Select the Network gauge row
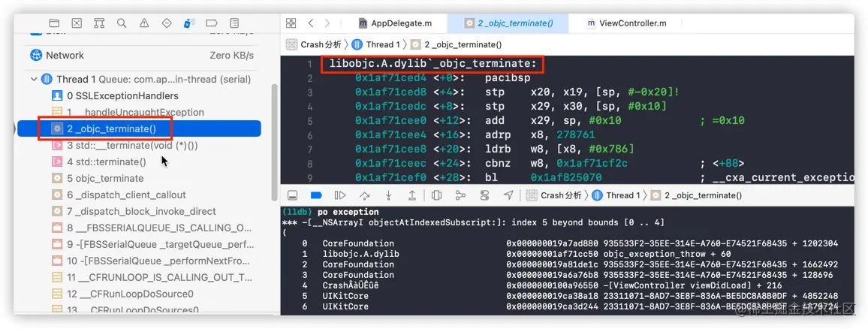The image size is (868, 329). (143, 56)
